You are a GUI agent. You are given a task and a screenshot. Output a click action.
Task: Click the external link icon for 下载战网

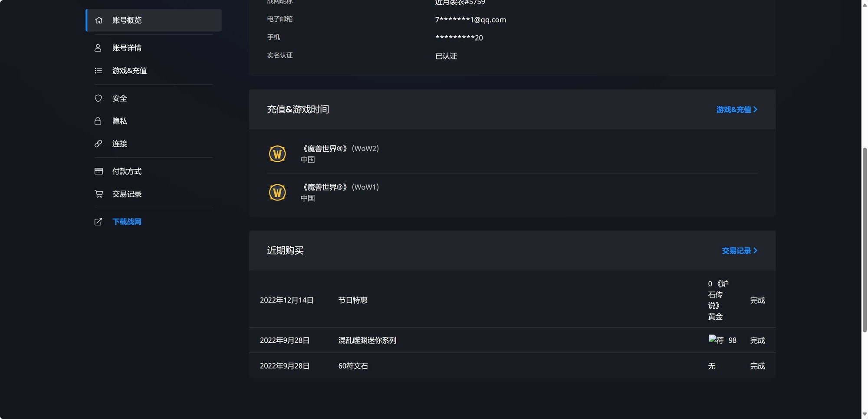99,222
